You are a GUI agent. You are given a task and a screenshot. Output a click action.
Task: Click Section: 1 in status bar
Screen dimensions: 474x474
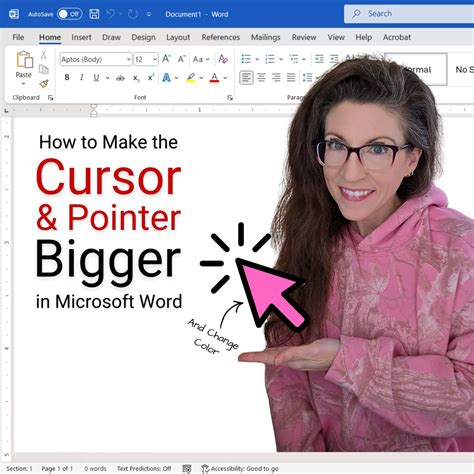point(19,469)
